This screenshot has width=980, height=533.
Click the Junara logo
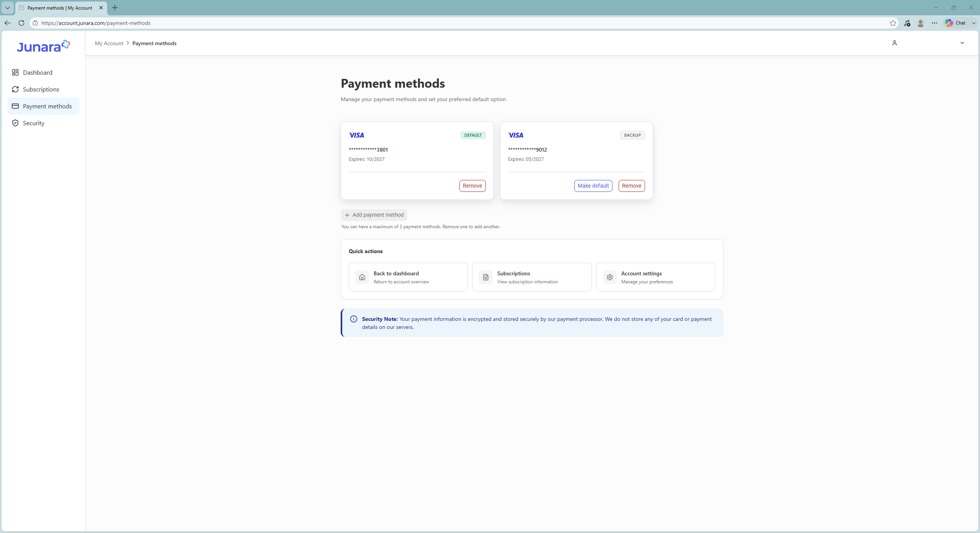coord(43,46)
